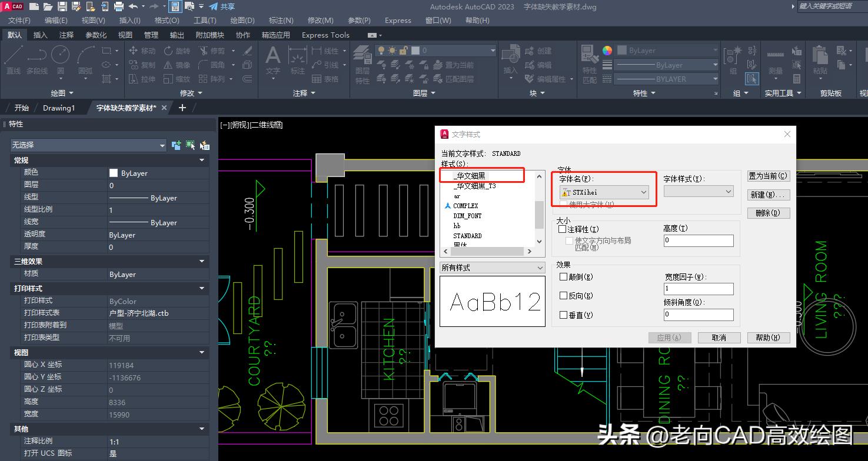Image resolution: width=868 pixels, height=461 pixels.
Task: Open the 格式(O) menu
Action: (x=167, y=20)
